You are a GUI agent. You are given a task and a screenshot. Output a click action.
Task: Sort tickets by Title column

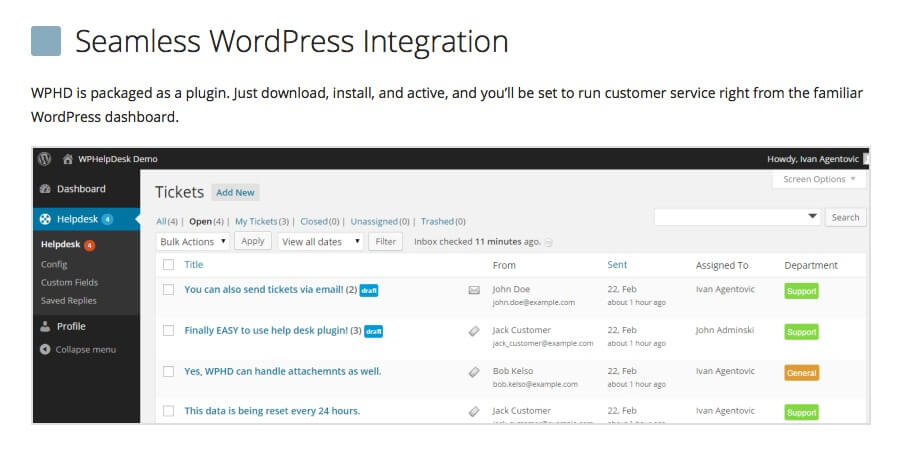click(194, 265)
